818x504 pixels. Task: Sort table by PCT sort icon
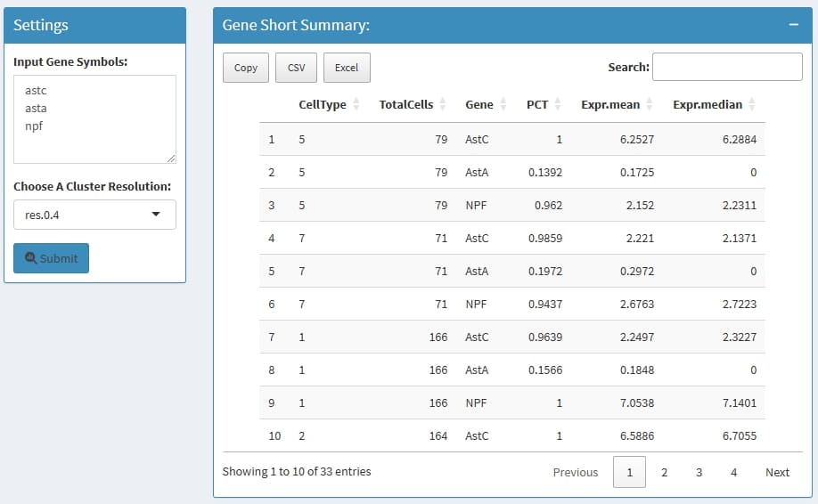[x=558, y=105]
